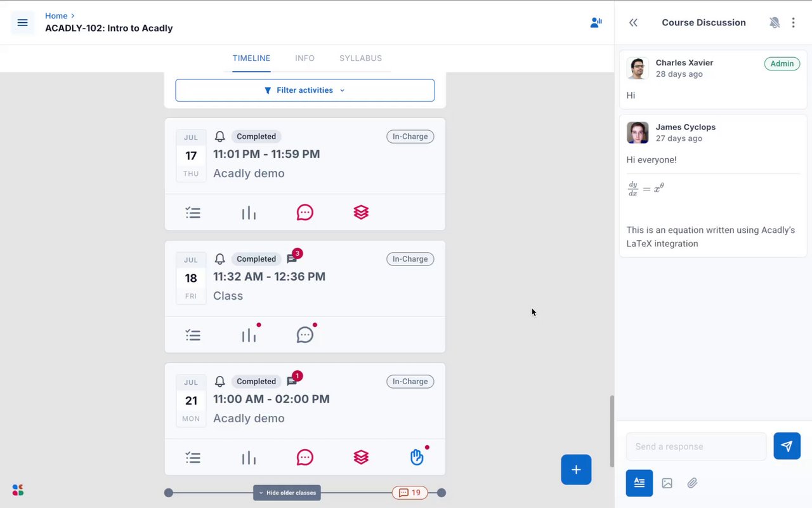
Task: Click the bell icon on Jul 17 class
Action: [x=219, y=137]
